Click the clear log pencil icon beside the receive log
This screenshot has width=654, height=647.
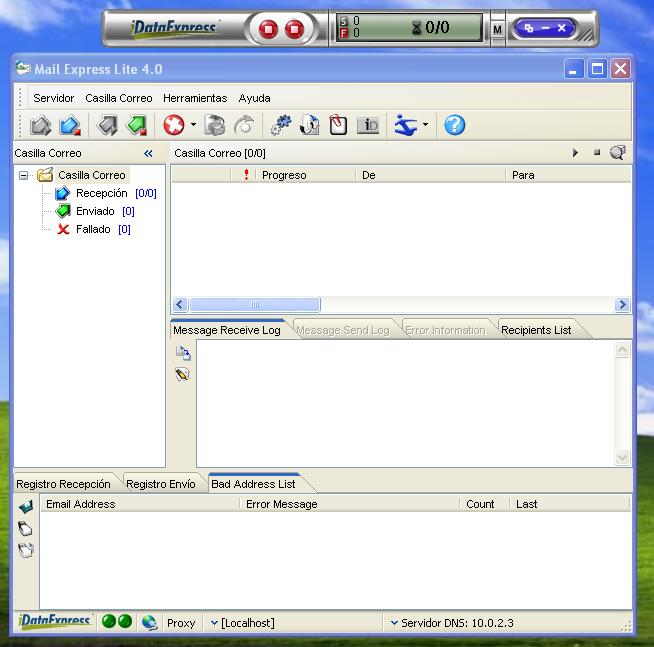click(183, 374)
